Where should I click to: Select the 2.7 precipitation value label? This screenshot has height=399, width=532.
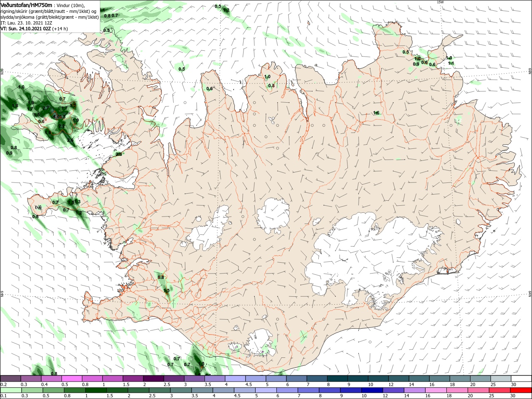(46, 108)
